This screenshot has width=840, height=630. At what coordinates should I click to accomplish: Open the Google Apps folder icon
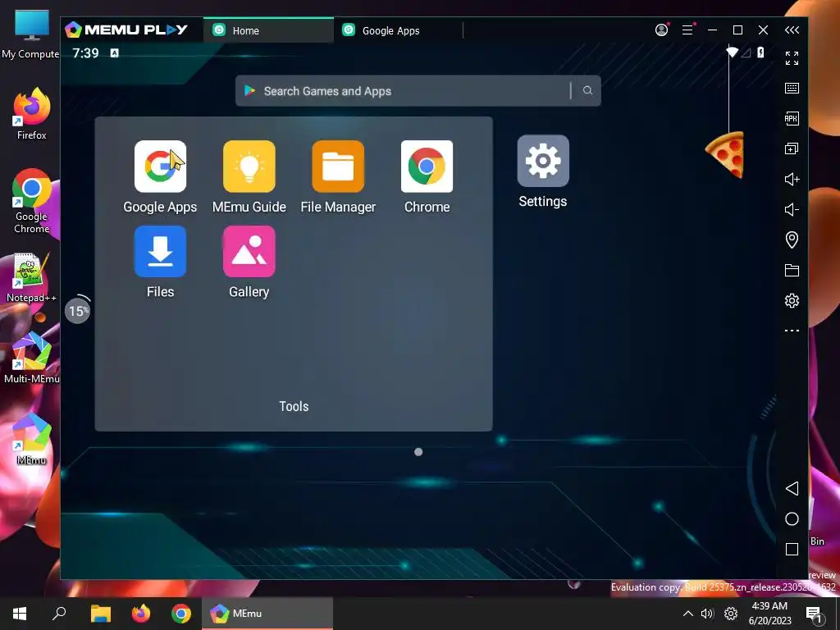point(160,166)
